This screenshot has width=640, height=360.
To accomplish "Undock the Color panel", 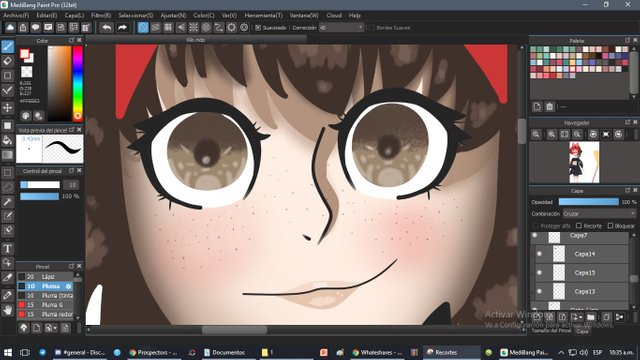I will 71,40.
